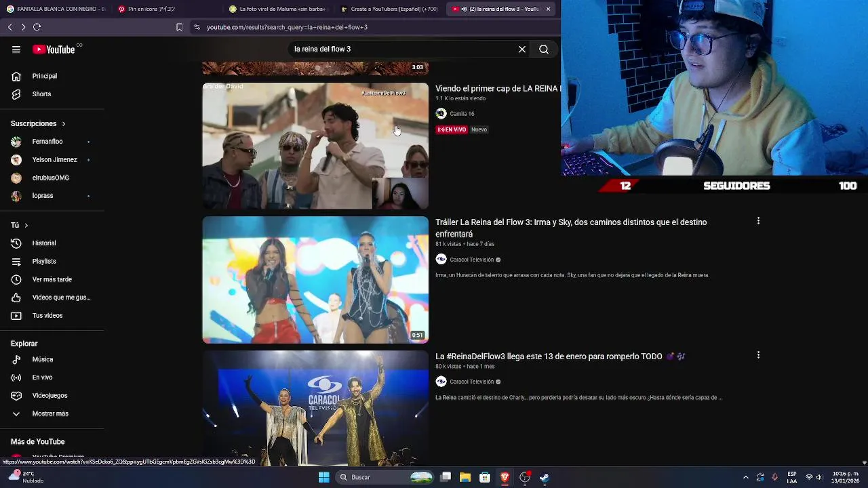The width and height of the screenshot is (868, 488).
Task: Click the magnifier search button
Action: tap(544, 49)
